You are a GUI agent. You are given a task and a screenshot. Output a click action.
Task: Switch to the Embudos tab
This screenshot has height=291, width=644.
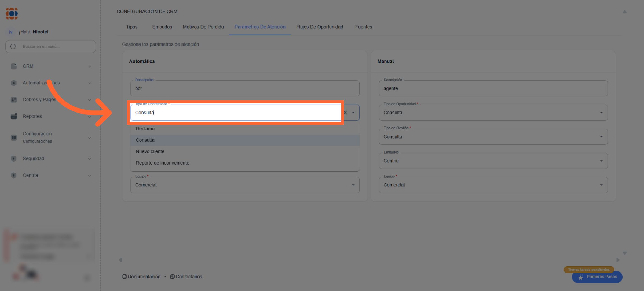(x=162, y=27)
